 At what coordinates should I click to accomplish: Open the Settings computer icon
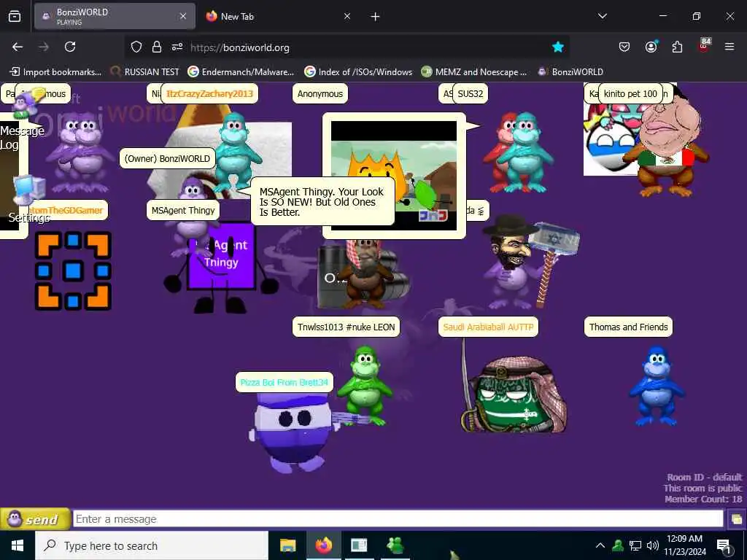[x=29, y=199]
